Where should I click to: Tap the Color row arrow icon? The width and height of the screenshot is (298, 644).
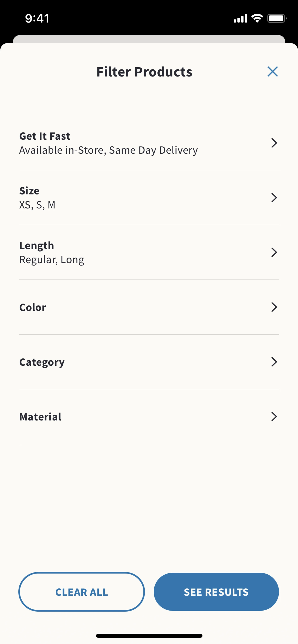pos(274,307)
